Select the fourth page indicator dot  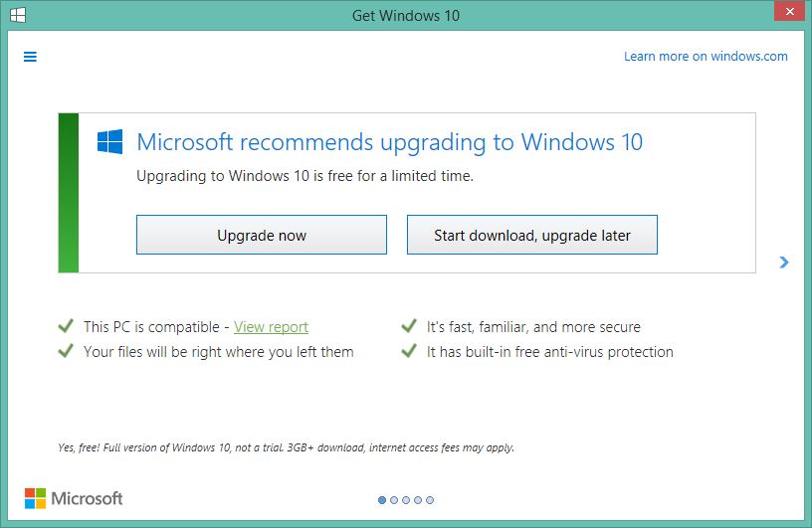(418, 500)
